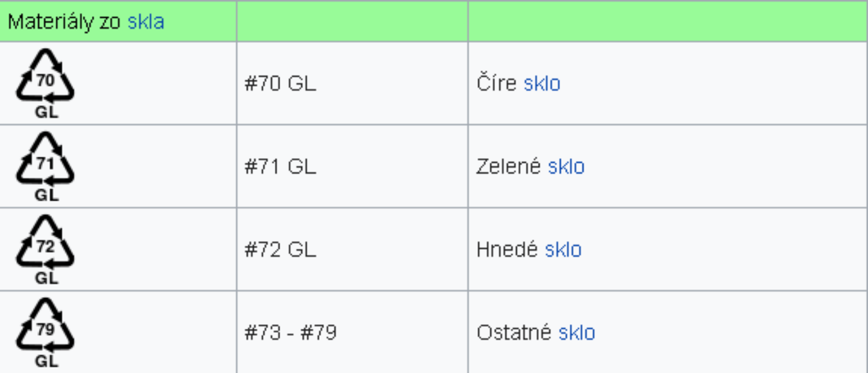
Task: Click the word 'Zelené' in the description
Action: click(508, 166)
